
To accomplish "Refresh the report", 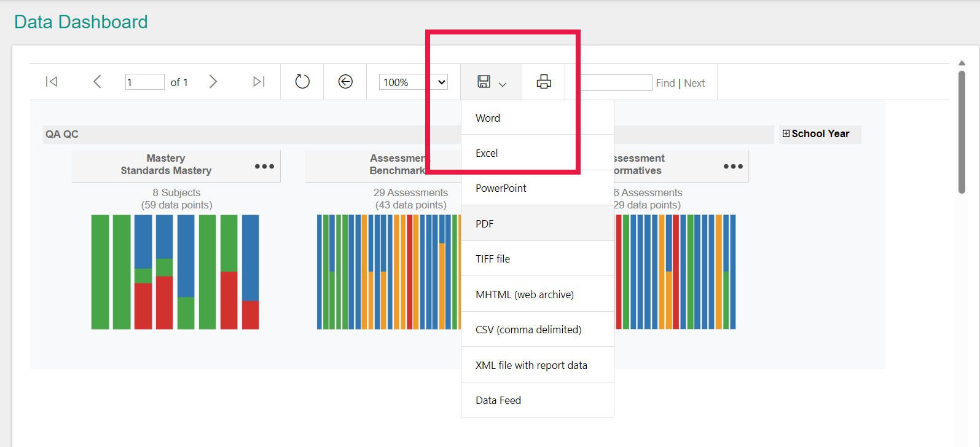I will click(x=302, y=82).
